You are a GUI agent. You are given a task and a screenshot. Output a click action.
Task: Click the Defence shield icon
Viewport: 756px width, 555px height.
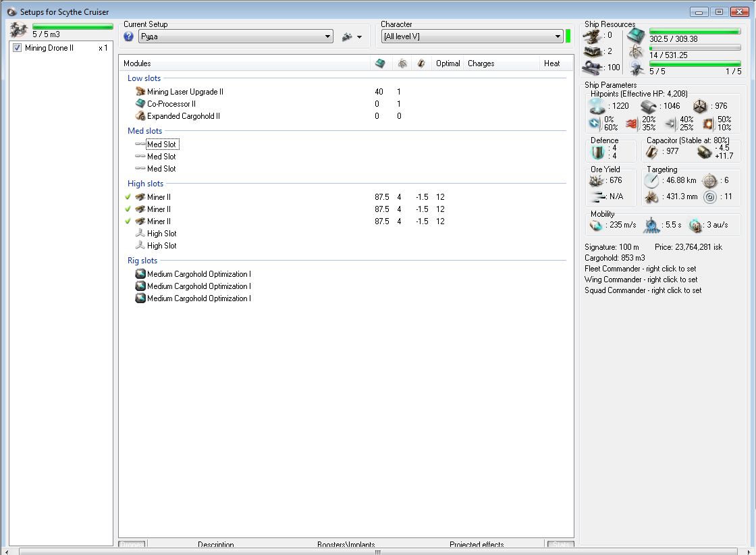tap(597, 153)
